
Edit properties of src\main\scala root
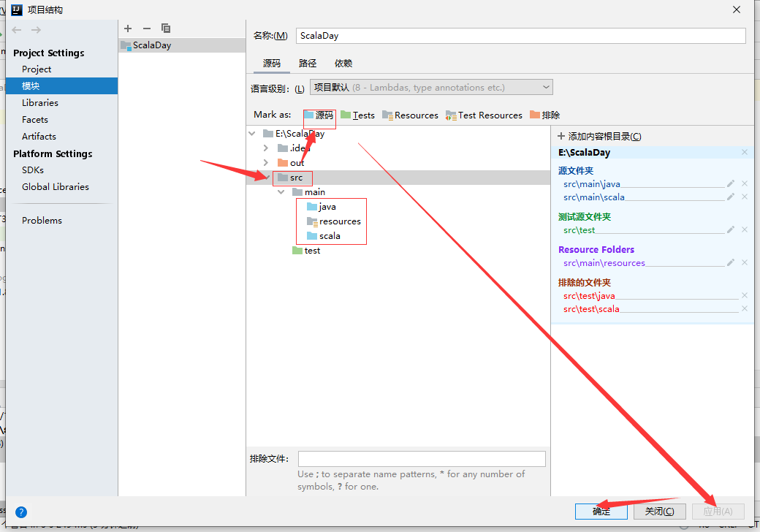[731, 197]
